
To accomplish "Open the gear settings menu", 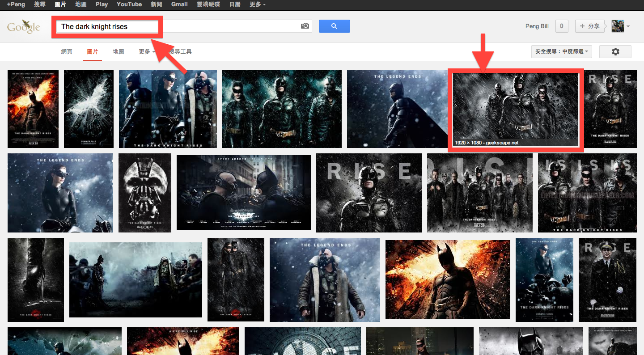I will tap(615, 51).
